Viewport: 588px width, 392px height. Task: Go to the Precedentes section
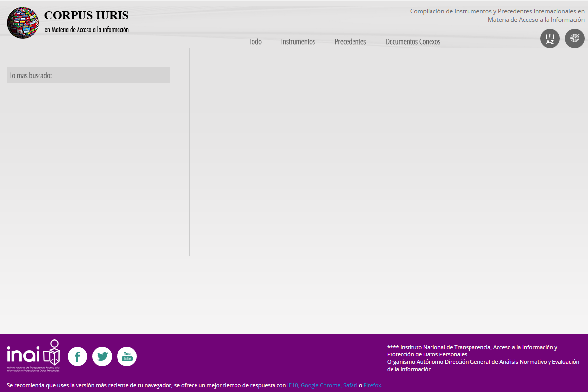coord(350,42)
